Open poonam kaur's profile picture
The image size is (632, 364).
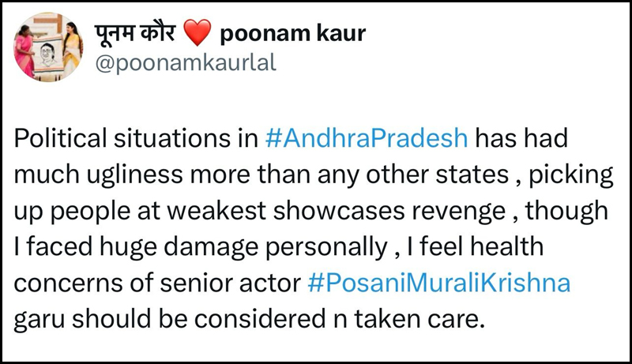48,47
